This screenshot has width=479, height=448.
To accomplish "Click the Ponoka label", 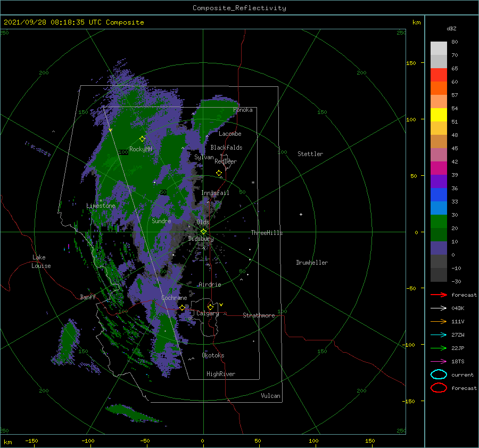I will point(243,110).
